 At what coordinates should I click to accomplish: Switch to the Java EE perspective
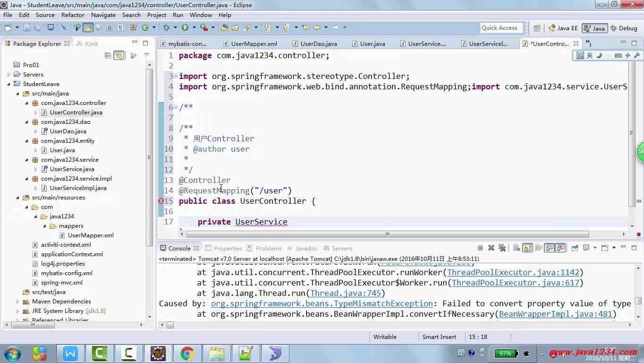click(563, 28)
